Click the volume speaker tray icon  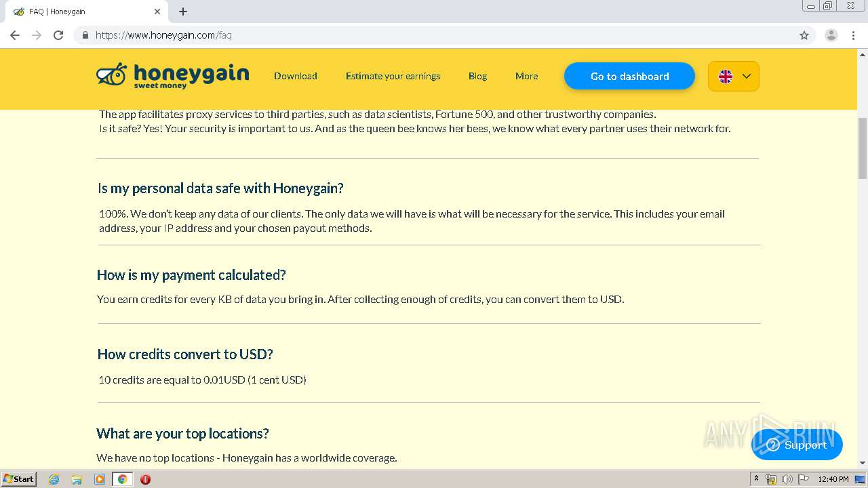tap(787, 479)
